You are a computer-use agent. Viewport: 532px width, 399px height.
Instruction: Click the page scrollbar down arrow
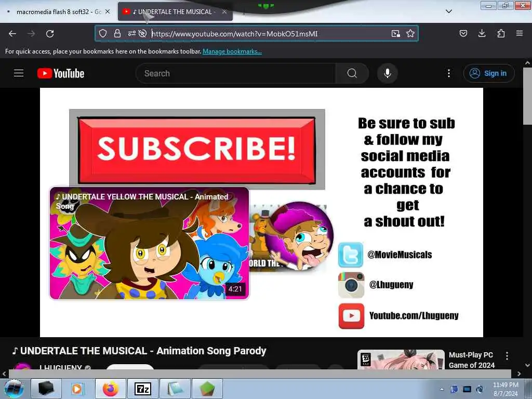527,365
